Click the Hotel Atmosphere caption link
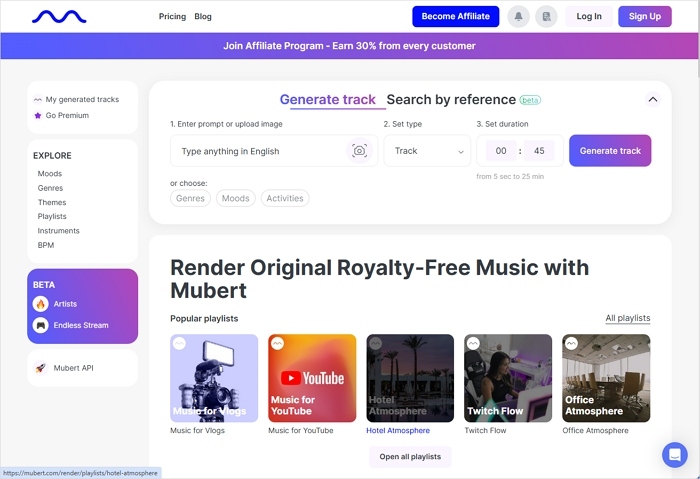The height and width of the screenshot is (479, 700). (x=398, y=431)
